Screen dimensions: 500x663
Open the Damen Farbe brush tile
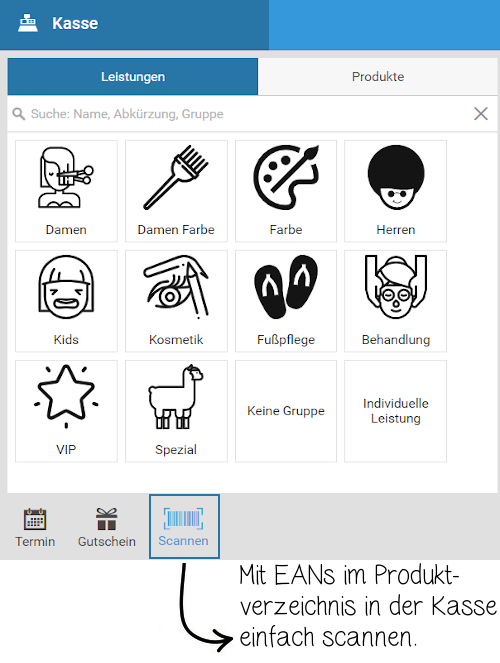point(176,191)
